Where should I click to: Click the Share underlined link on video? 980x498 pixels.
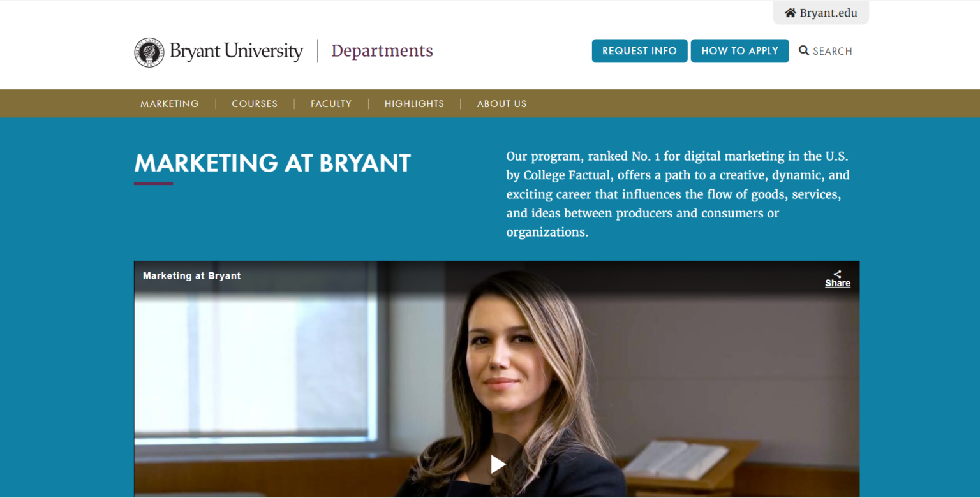coord(837,282)
